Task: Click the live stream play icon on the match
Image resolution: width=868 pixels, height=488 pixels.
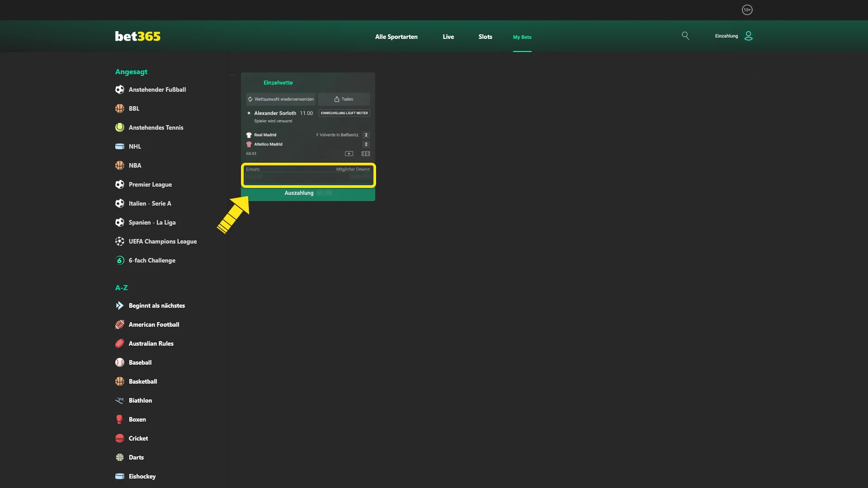Action: click(x=349, y=154)
